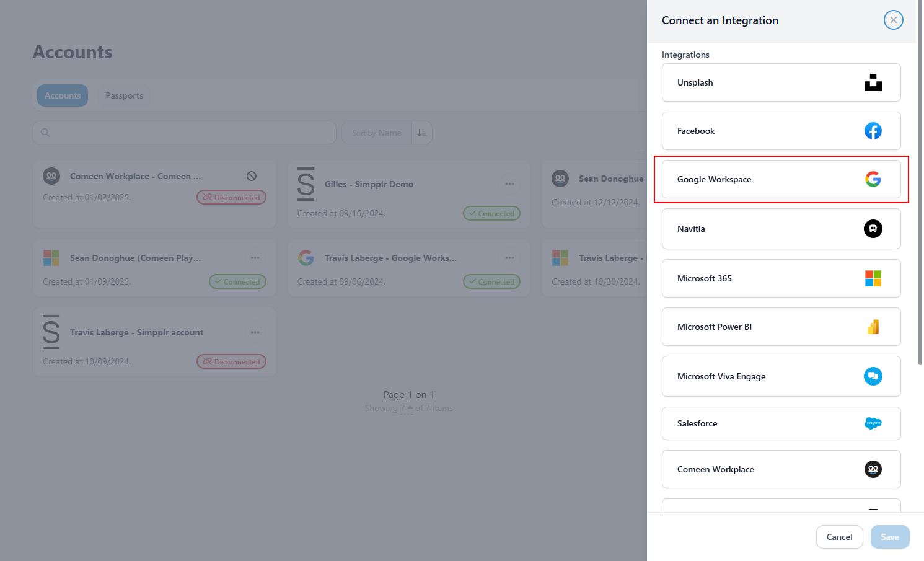The image size is (924, 561).
Task: Click the Simpplr logo on the Travis Laberge - Simpplr account card
Action: [x=51, y=332]
